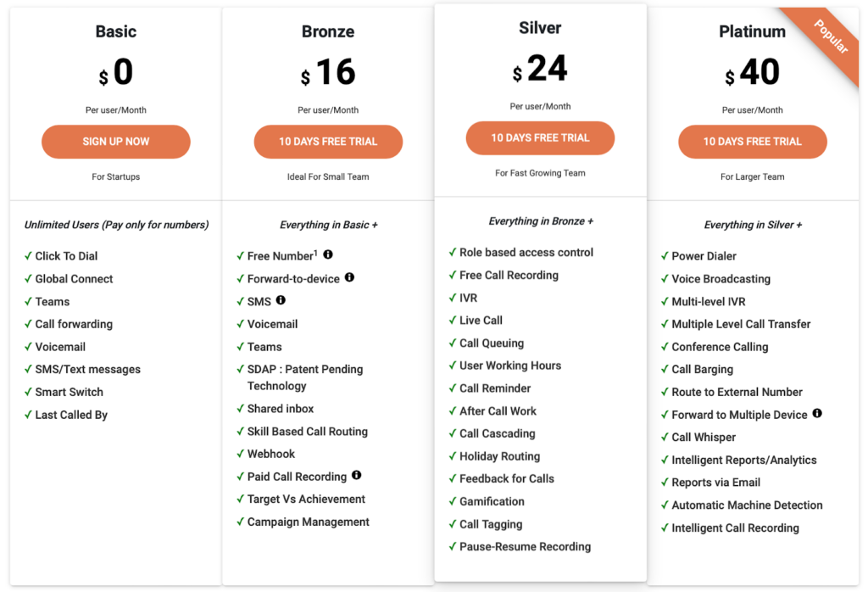868x592 pixels.
Task: Start the Platinum 10 days free trial
Action: 752,142
